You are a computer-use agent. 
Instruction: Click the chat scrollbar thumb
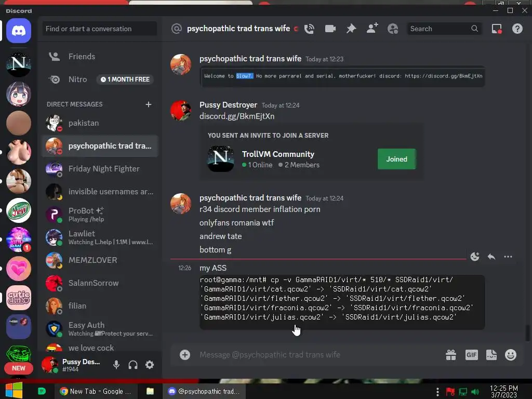pyautogui.click(x=527, y=332)
